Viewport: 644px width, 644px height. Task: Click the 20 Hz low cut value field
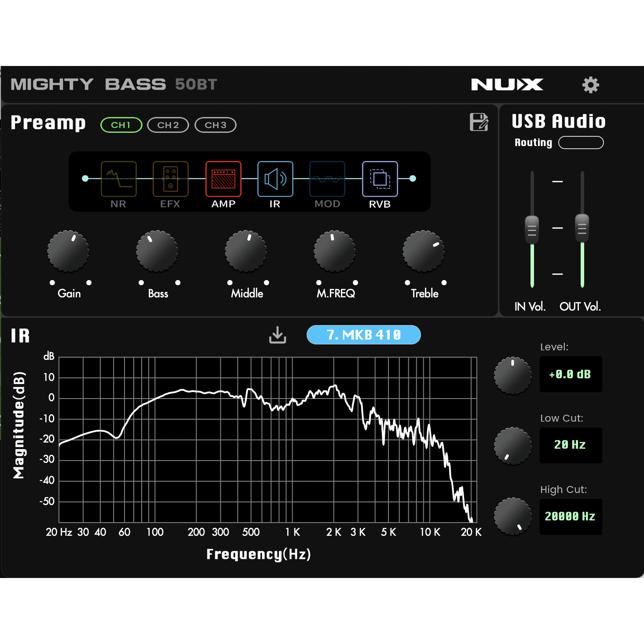pyautogui.click(x=571, y=445)
